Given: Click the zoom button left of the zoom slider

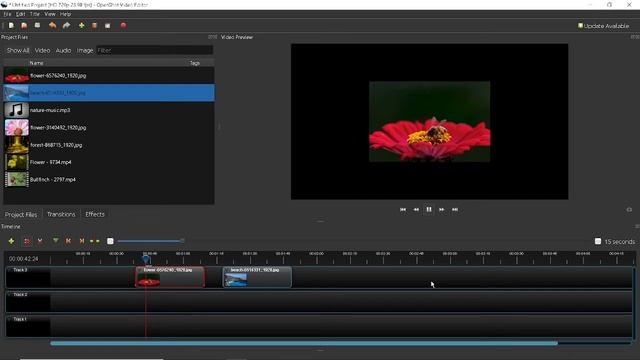Looking at the screenshot, I should [110, 241].
